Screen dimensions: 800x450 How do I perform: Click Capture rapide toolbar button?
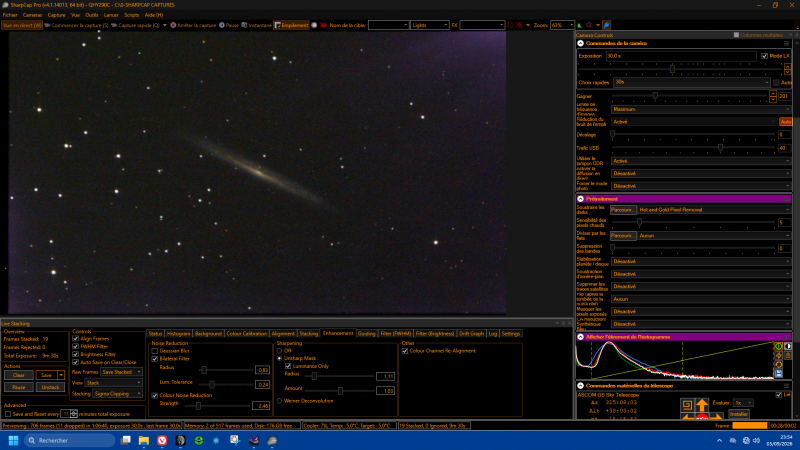point(135,25)
